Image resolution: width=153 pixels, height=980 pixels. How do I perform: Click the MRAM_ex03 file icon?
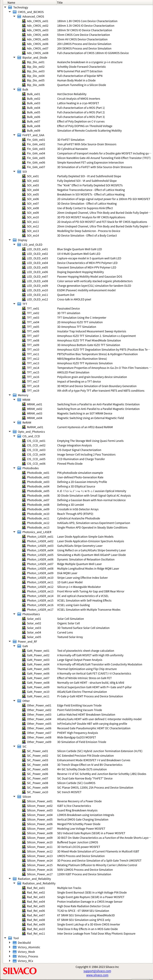coord(24,414)
